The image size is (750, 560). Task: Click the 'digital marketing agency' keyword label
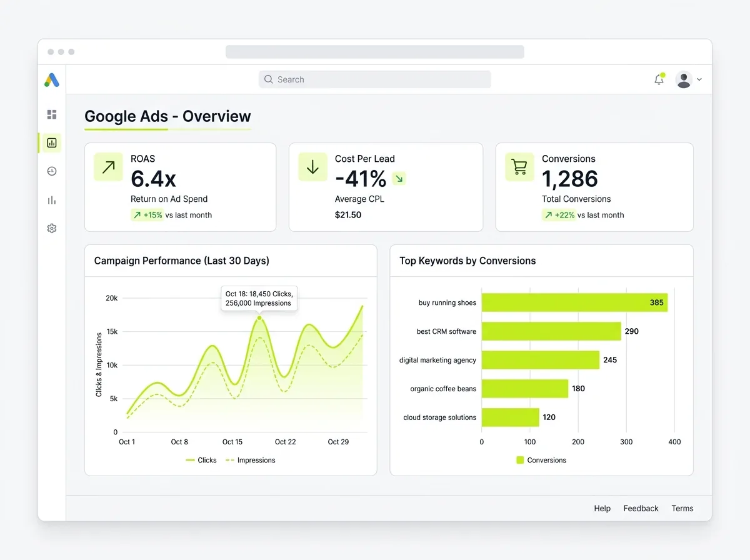(x=437, y=360)
